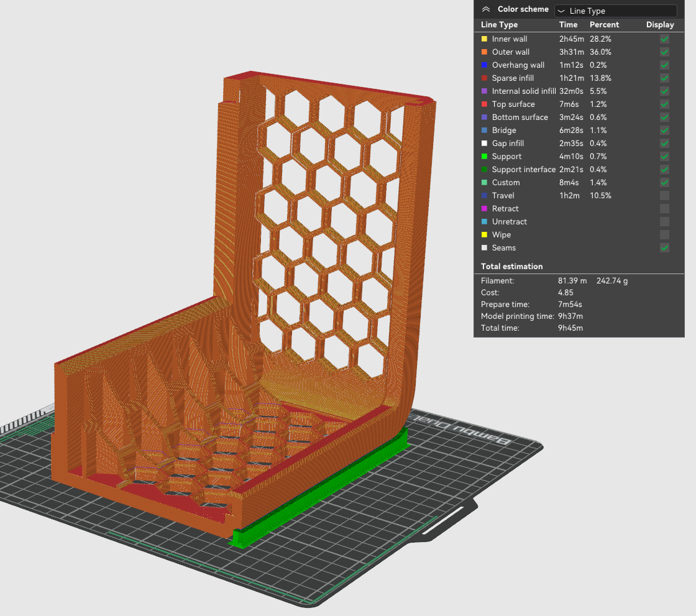Enable Travel moves display checkbox
The width and height of the screenshot is (696, 616).
(x=664, y=195)
